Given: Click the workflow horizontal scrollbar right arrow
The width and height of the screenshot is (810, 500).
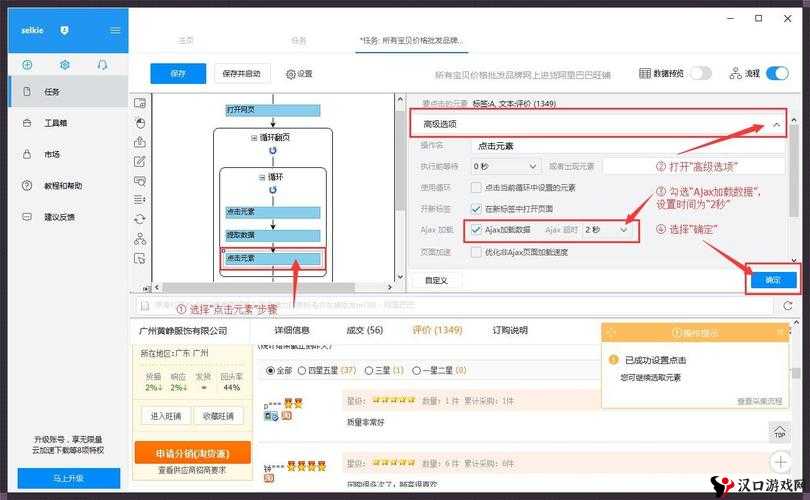Looking at the screenshot, I should tap(390, 287).
